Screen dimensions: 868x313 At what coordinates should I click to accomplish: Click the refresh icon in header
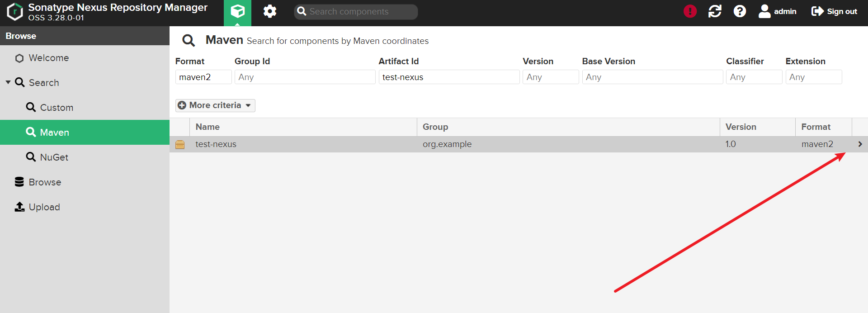coord(715,11)
